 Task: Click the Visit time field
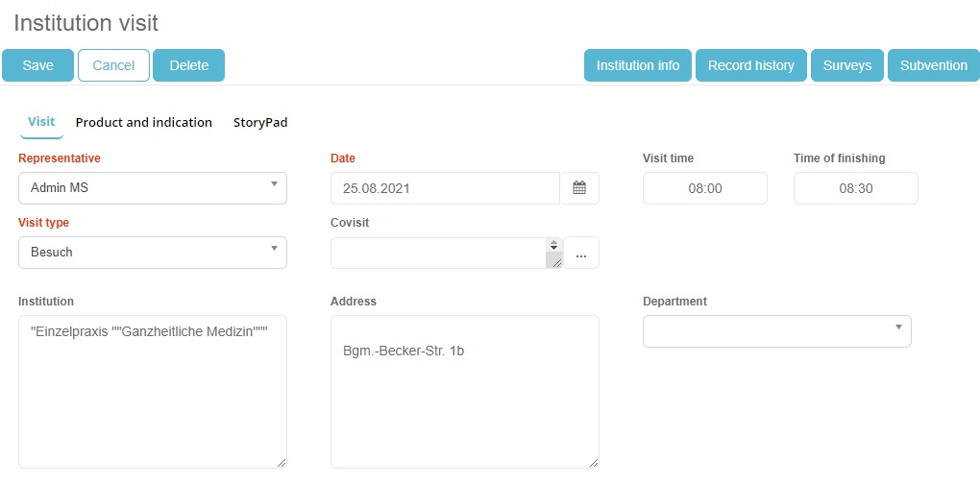[x=704, y=188]
